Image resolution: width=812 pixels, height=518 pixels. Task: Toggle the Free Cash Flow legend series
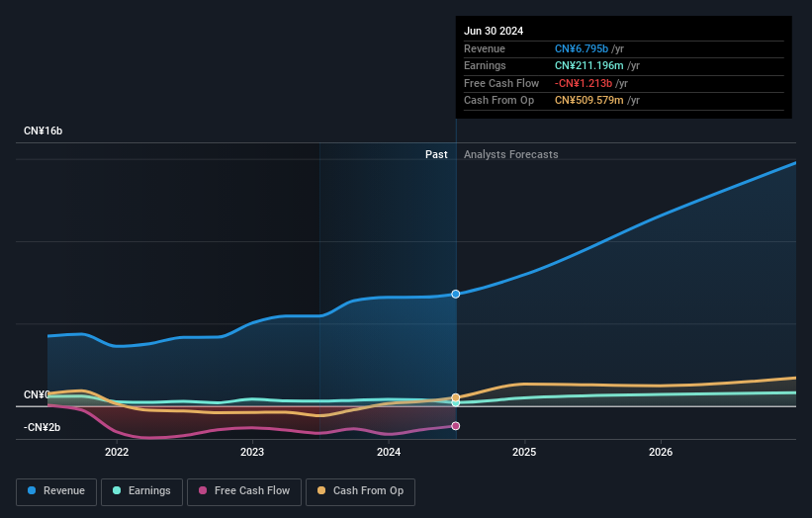[244, 491]
